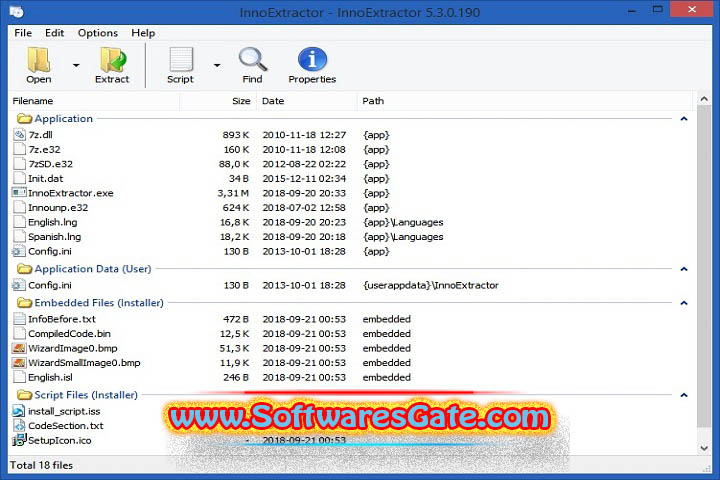Open the dropdown arrow next to Script
The height and width of the screenshot is (480, 720).
click(x=217, y=65)
